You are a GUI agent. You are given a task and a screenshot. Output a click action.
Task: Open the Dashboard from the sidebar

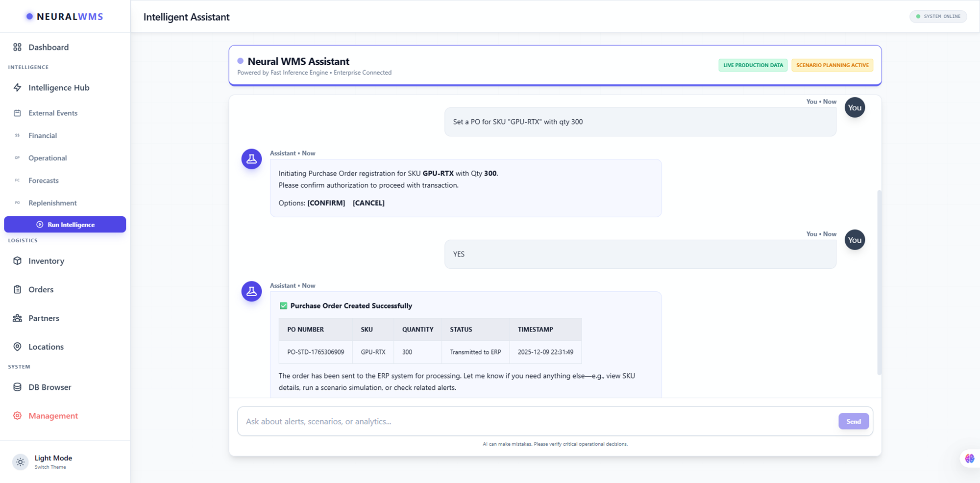click(x=48, y=47)
